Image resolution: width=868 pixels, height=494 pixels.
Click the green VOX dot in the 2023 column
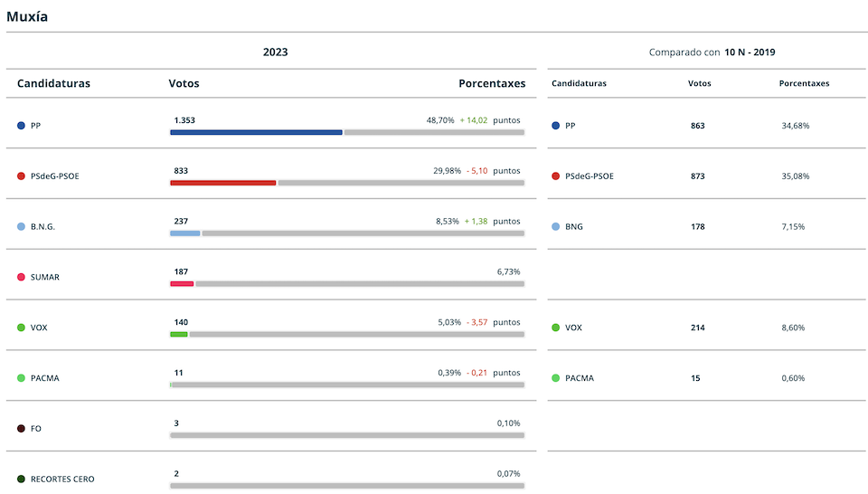[x=21, y=328]
